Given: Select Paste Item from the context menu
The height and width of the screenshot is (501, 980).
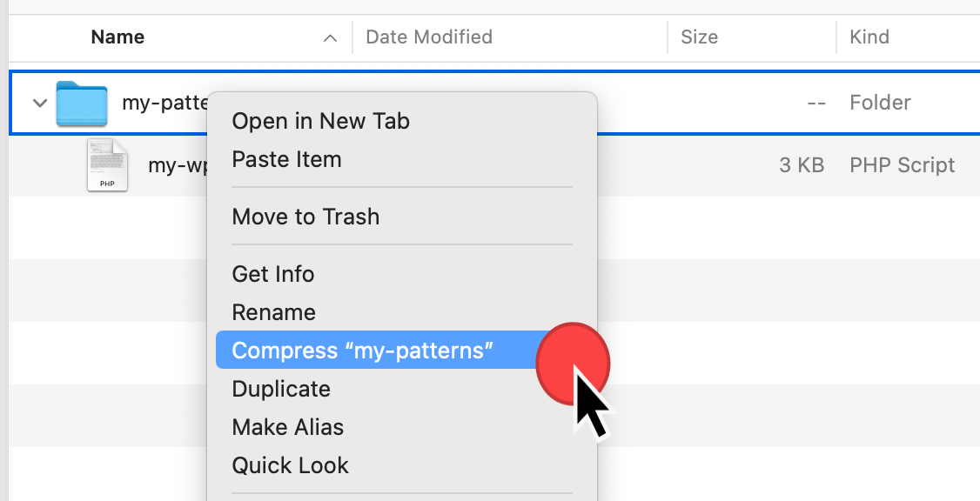Looking at the screenshot, I should [286, 159].
